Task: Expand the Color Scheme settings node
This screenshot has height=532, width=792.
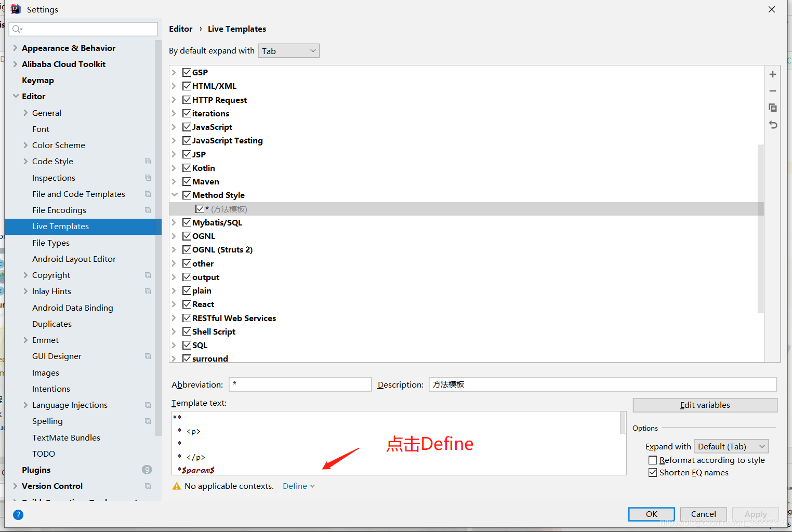Action: 25,145
